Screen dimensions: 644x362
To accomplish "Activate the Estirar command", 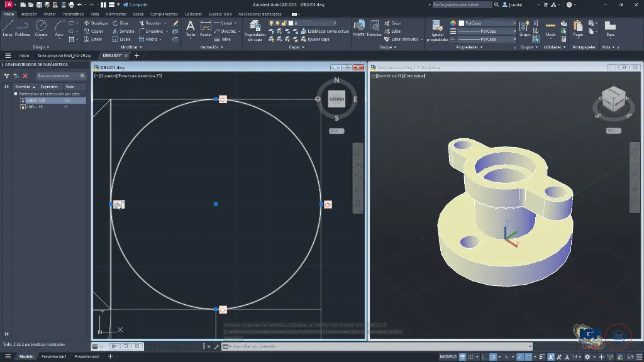I will point(93,40).
